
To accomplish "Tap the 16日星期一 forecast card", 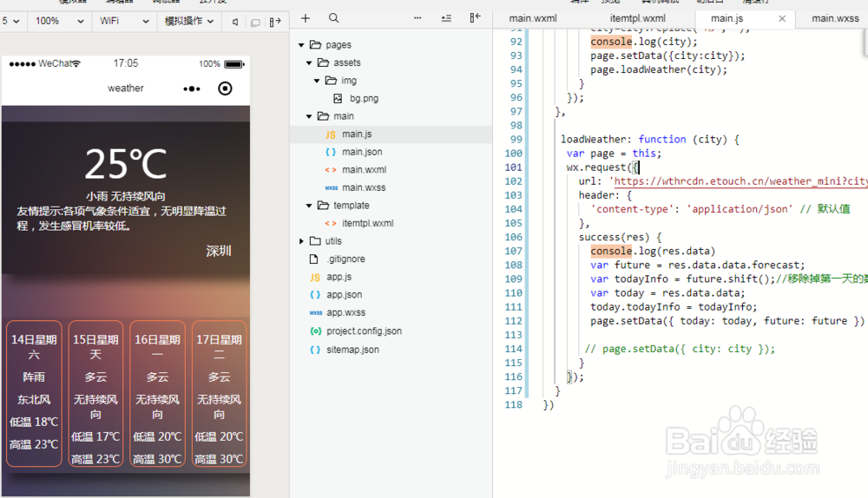I will (x=157, y=393).
